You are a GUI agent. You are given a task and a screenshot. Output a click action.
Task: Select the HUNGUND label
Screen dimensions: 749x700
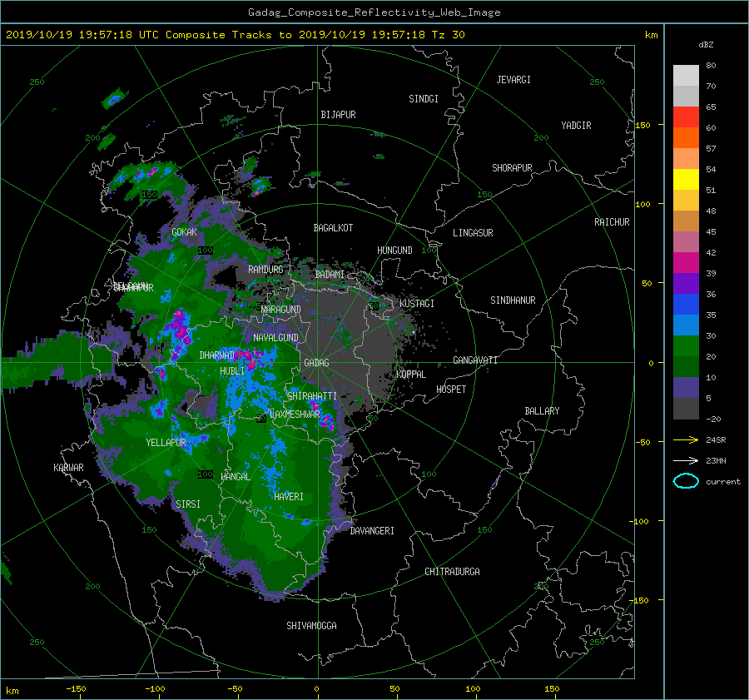(x=394, y=251)
